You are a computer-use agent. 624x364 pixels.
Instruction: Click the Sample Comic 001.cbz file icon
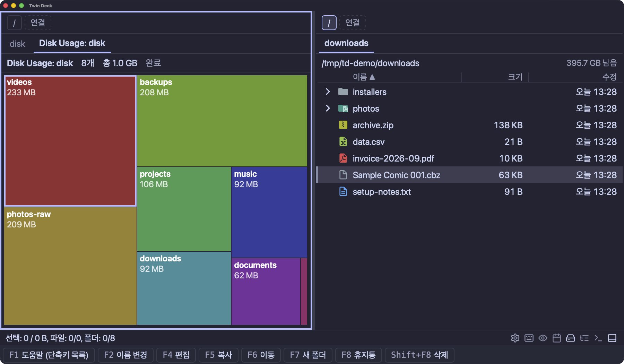[343, 175]
